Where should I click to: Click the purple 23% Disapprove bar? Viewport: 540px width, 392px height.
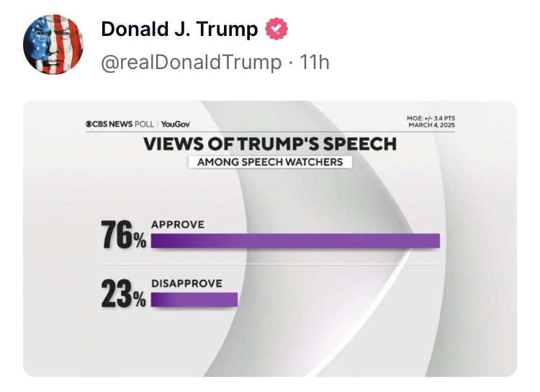point(194,299)
